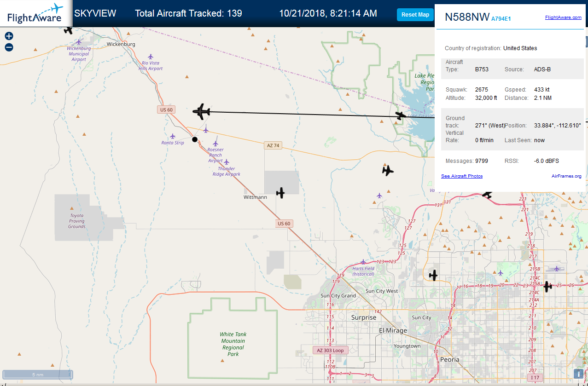Viewport: 588px width, 386px height.
Task: Click the Roesner Ranch Airport icon
Action: (x=215, y=143)
